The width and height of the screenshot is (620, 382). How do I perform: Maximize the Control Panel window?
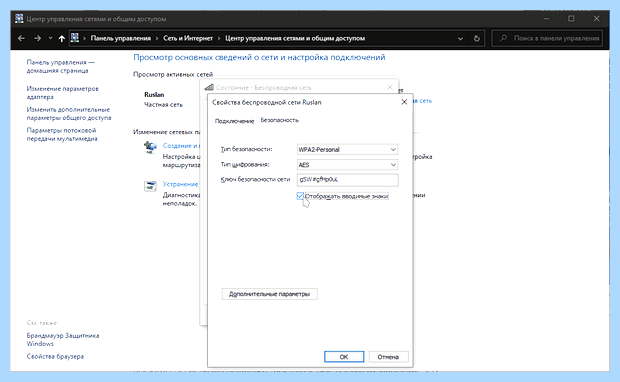click(571, 19)
